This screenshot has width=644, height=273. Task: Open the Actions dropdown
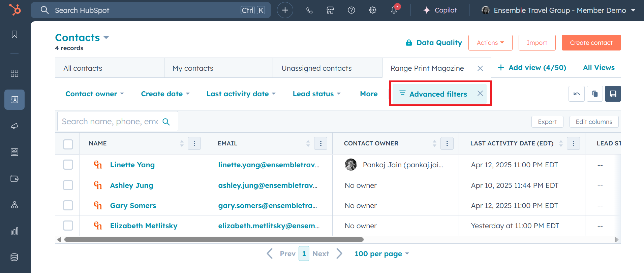[490, 43]
